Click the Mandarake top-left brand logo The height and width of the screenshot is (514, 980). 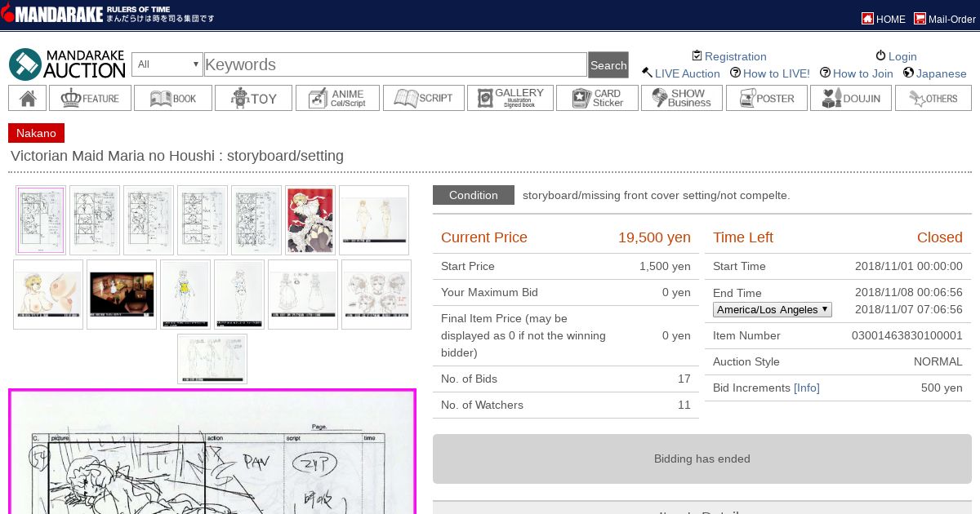[x=109, y=14]
